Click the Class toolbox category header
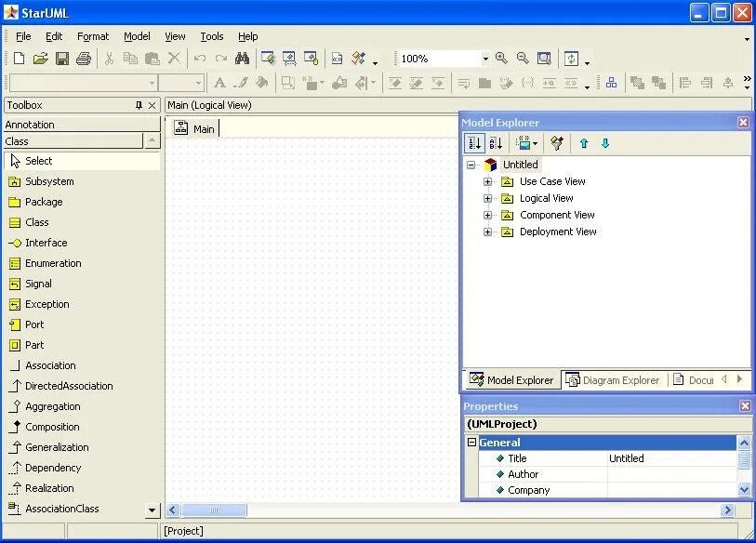 pyautogui.click(x=73, y=141)
